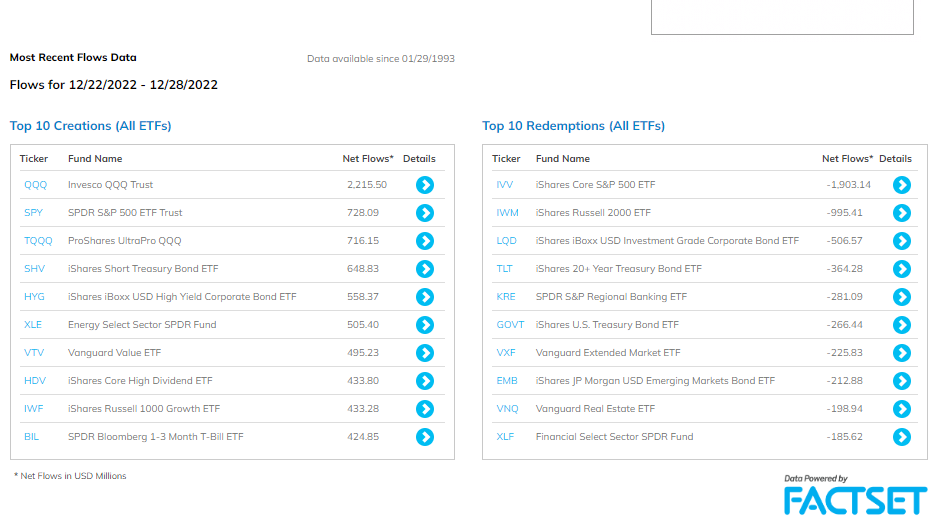Click the SPY ticker link
The height and width of the screenshot is (524, 931).
33,212
